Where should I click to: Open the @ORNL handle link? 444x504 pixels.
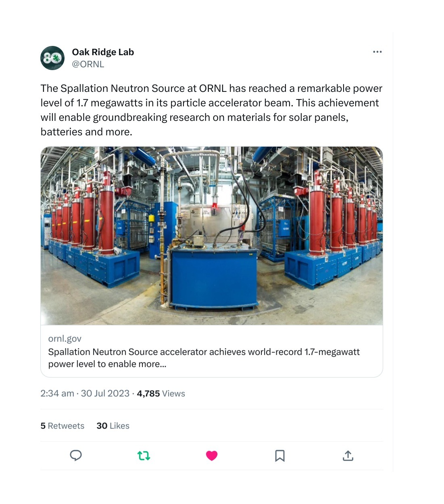pos(88,64)
